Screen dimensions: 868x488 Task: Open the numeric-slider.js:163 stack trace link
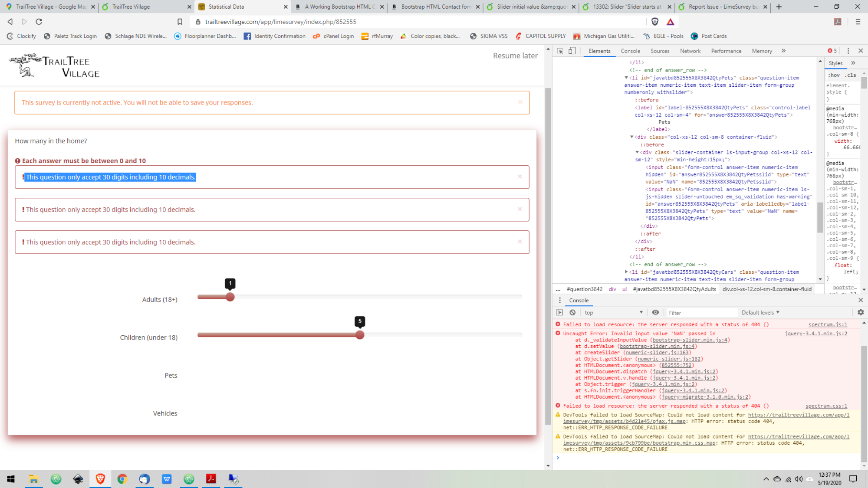[x=657, y=353]
